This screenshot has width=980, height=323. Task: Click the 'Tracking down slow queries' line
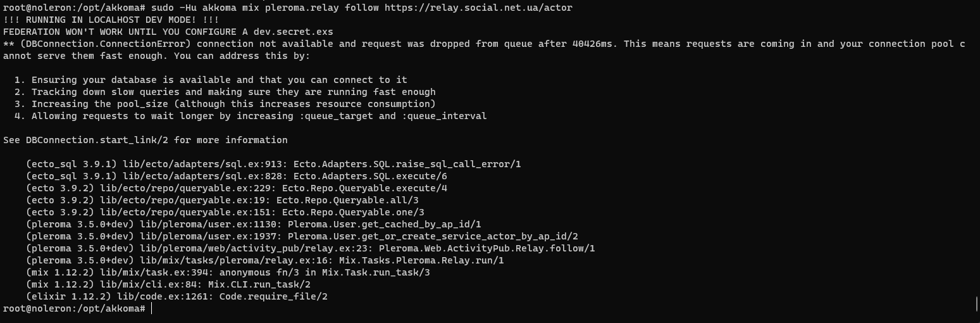225,92
